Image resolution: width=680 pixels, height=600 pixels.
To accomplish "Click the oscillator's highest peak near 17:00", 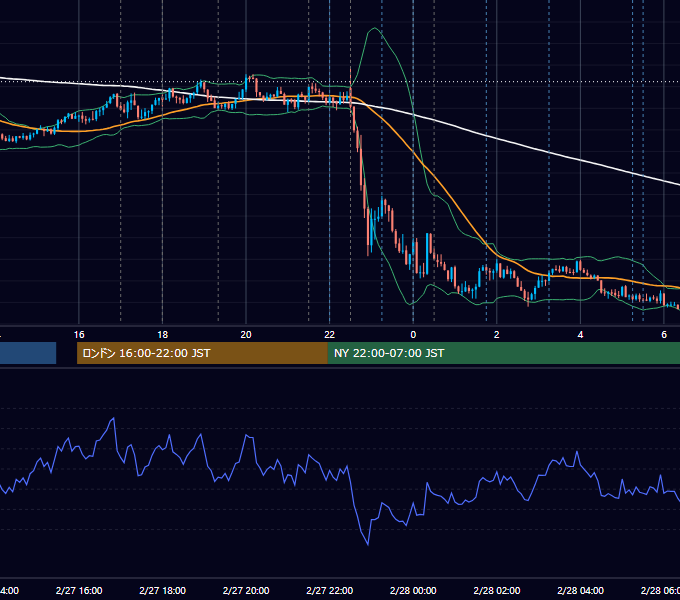I will coord(113,419).
